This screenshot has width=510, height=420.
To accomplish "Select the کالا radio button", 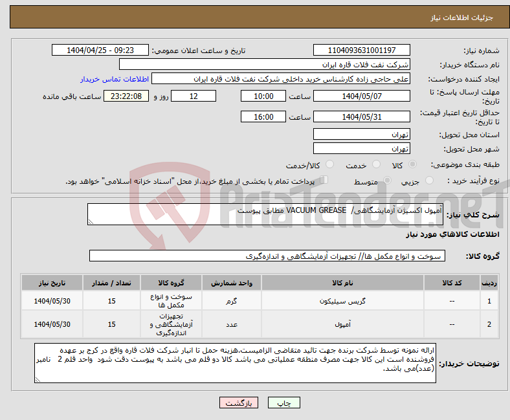I will tap(412, 164).
